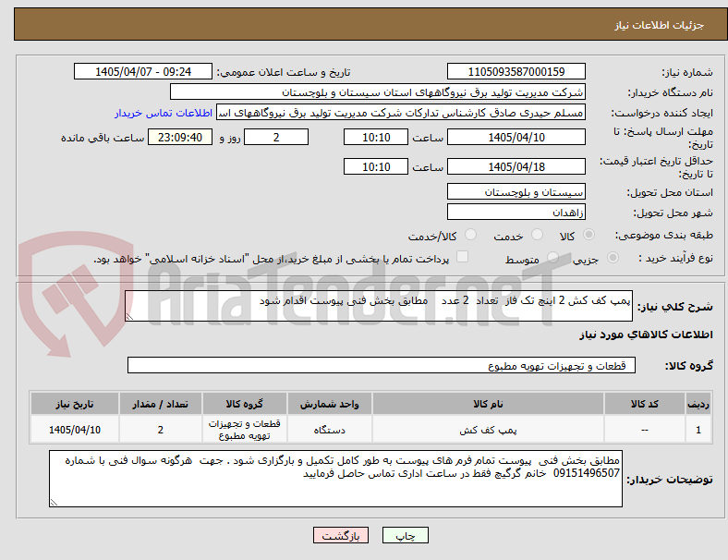Click the resize handle of description text area

point(129,317)
